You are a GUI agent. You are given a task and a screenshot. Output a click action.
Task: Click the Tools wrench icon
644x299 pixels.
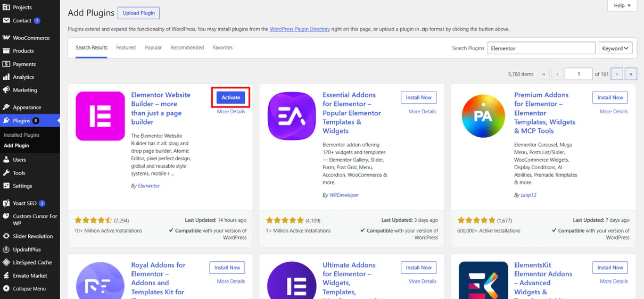click(x=6, y=173)
